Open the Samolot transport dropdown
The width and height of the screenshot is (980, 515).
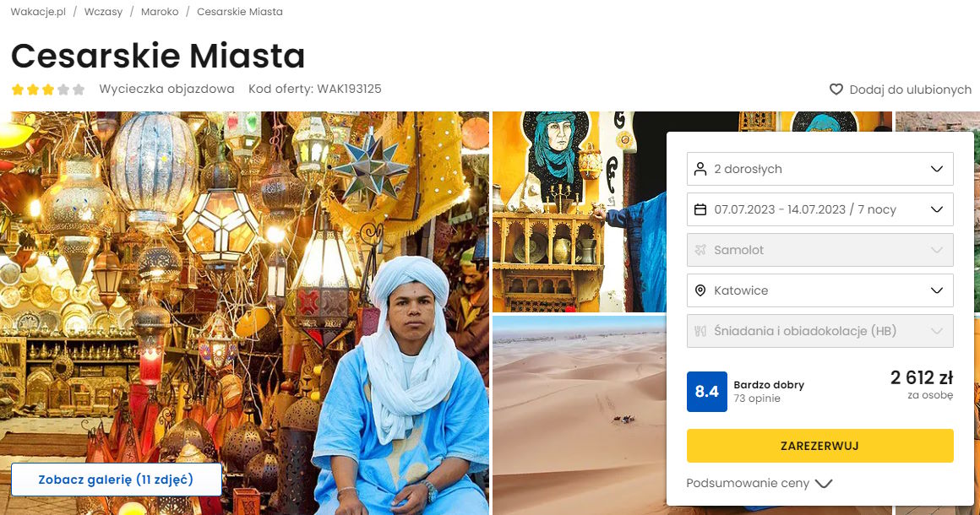coord(820,250)
